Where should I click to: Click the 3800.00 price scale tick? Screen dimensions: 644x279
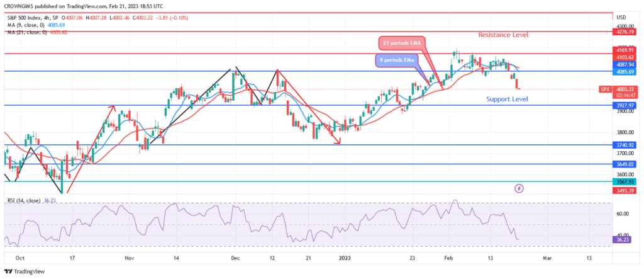click(626, 132)
